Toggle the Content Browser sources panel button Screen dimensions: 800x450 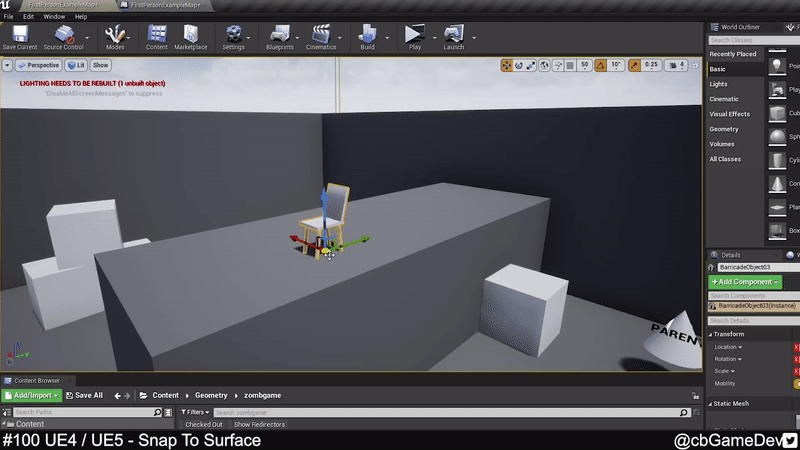(x=7, y=412)
